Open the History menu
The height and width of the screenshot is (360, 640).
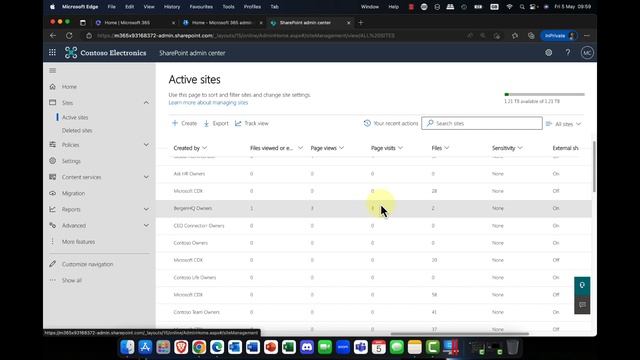[x=172, y=7]
